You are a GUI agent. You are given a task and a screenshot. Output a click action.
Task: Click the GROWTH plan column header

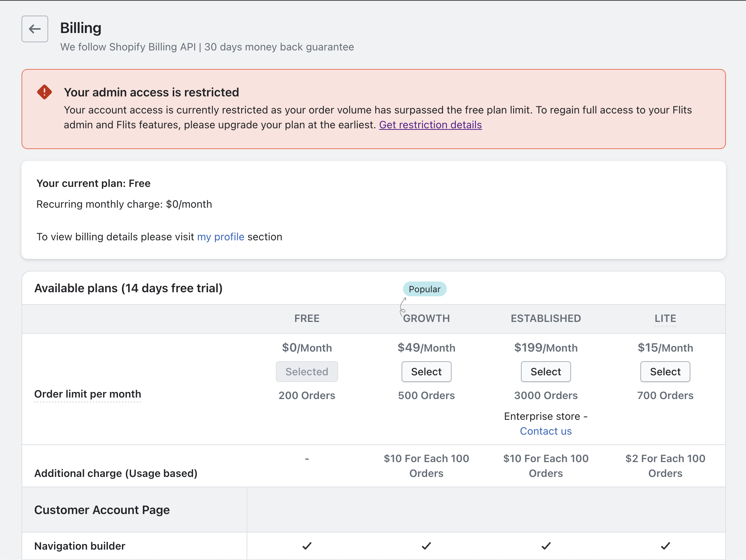[x=426, y=318]
